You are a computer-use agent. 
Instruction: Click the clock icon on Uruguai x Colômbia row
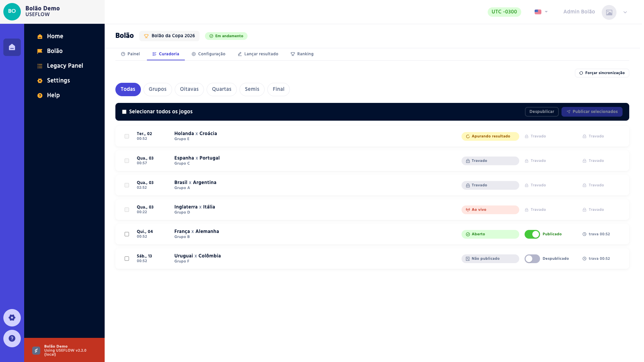tap(584, 259)
